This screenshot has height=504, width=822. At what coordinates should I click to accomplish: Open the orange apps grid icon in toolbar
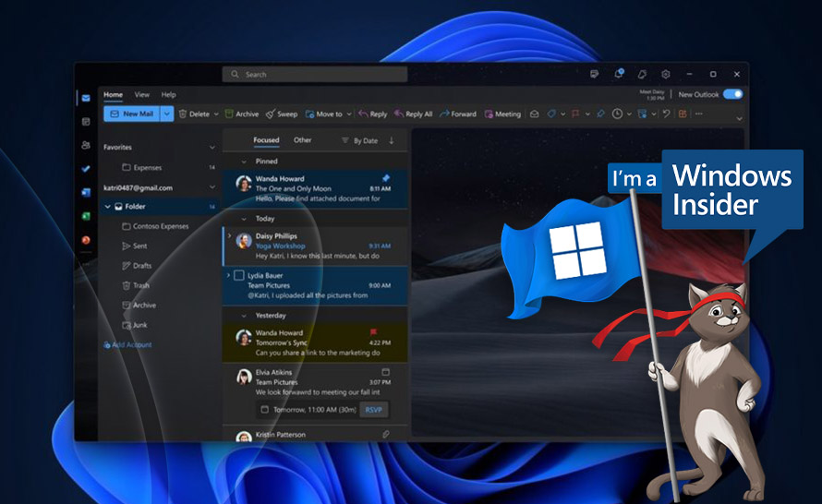(683, 114)
